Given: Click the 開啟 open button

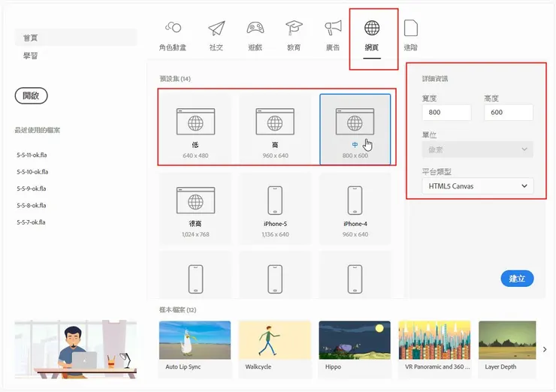Looking at the screenshot, I should (x=32, y=95).
